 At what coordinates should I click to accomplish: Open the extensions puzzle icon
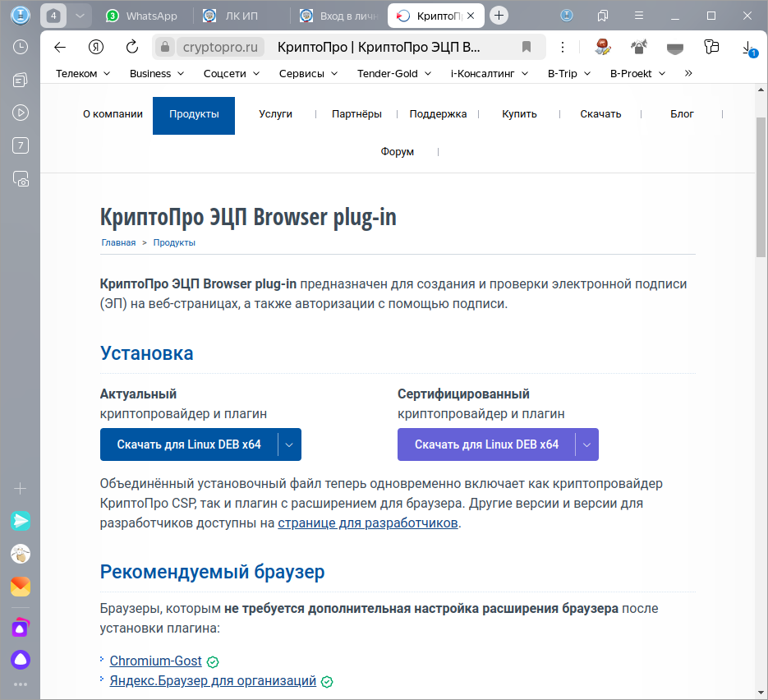pyautogui.click(x=711, y=47)
